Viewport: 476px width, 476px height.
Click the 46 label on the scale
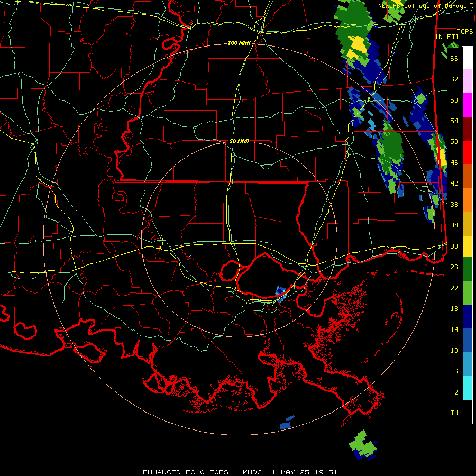click(454, 163)
